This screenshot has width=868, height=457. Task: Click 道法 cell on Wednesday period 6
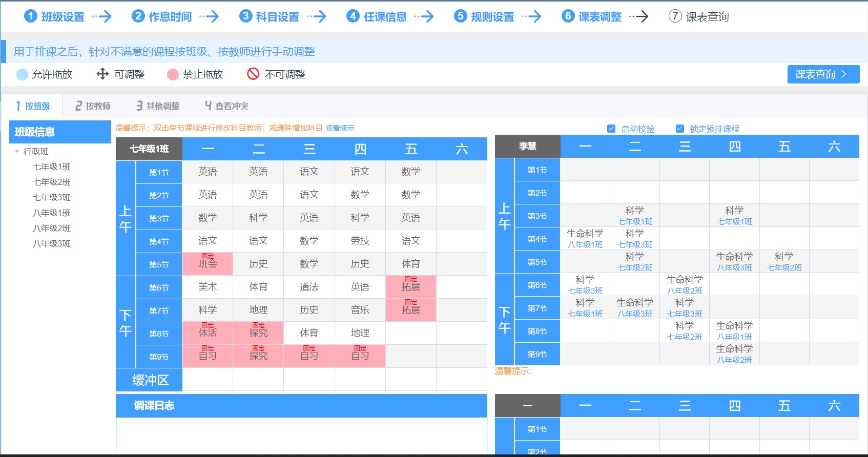coord(309,287)
